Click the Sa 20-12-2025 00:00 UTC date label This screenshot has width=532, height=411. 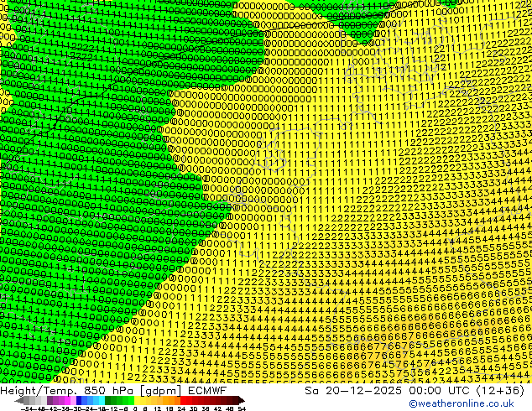[x=415, y=391]
